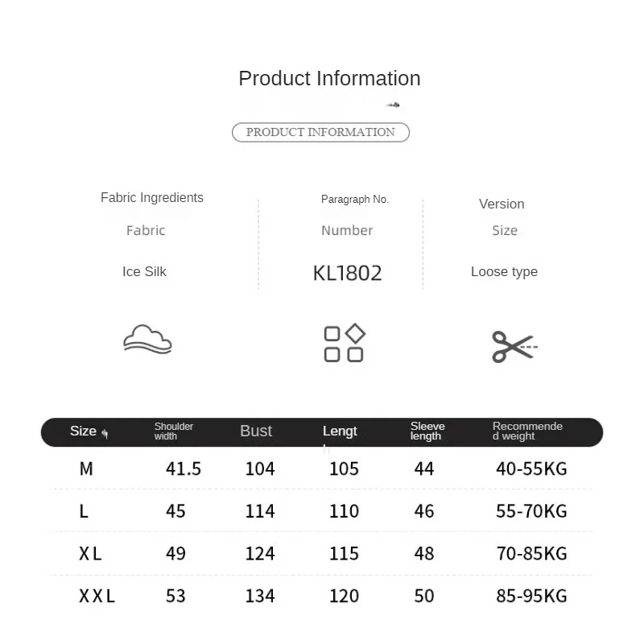Viewport: 644px width, 644px height.
Task: Click the Sleeve length column header
Action: pos(427,431)
